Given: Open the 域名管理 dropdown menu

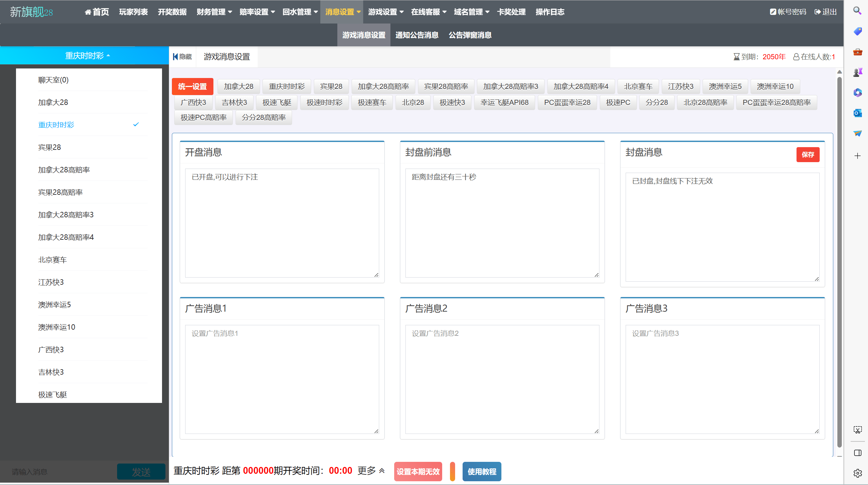Looking at the screenshot, I should (472, 12).
